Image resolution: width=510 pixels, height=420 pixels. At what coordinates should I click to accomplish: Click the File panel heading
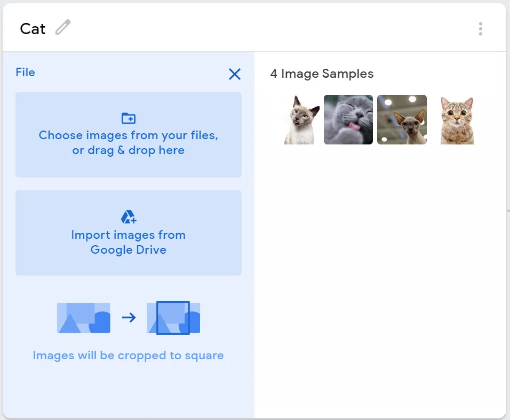26,72
